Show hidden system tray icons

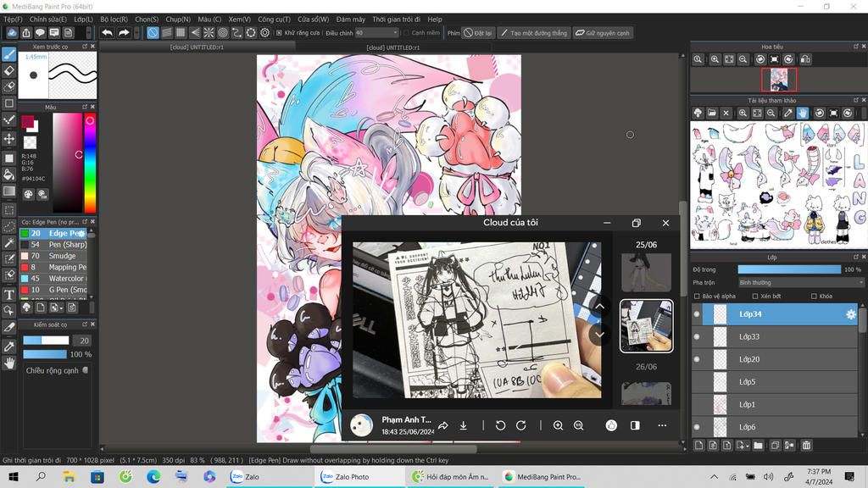714,476
